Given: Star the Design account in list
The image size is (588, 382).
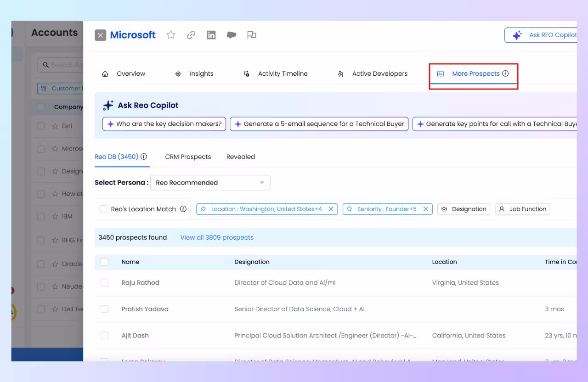Looking at the screenshot, I should point(55,171).
